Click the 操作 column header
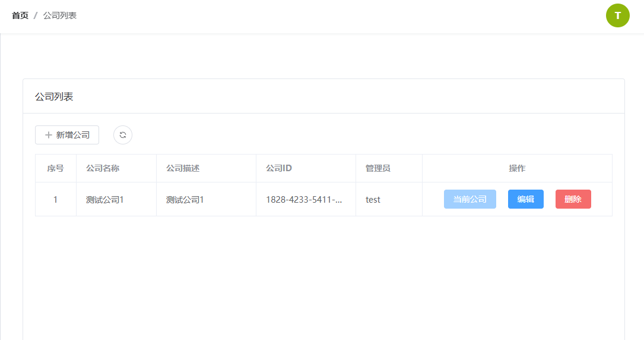644x340 pixels. click(x=517, y=168)
